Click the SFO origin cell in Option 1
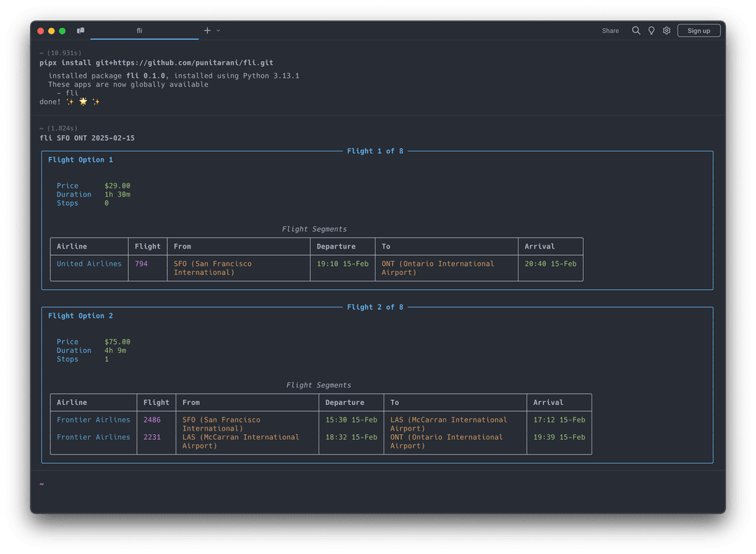756x554 pixels. pos(213,268)
